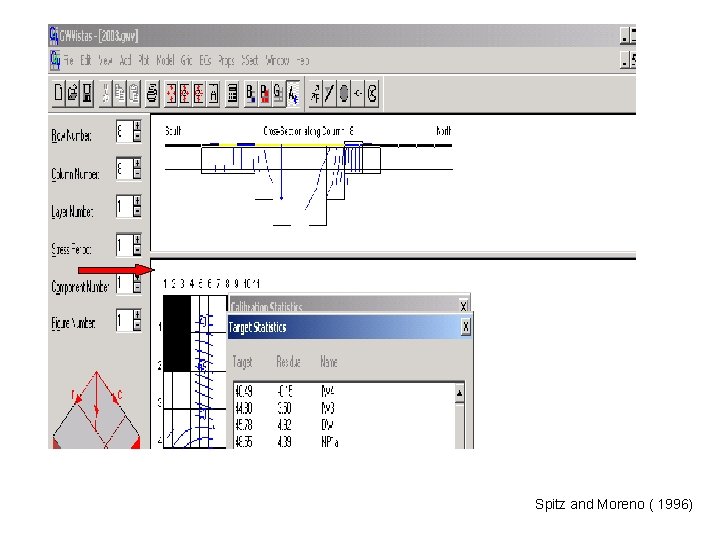Open the BCs menu
This screenshot has width=720, height=540.
pyautogui.click(x=205, y=60)
